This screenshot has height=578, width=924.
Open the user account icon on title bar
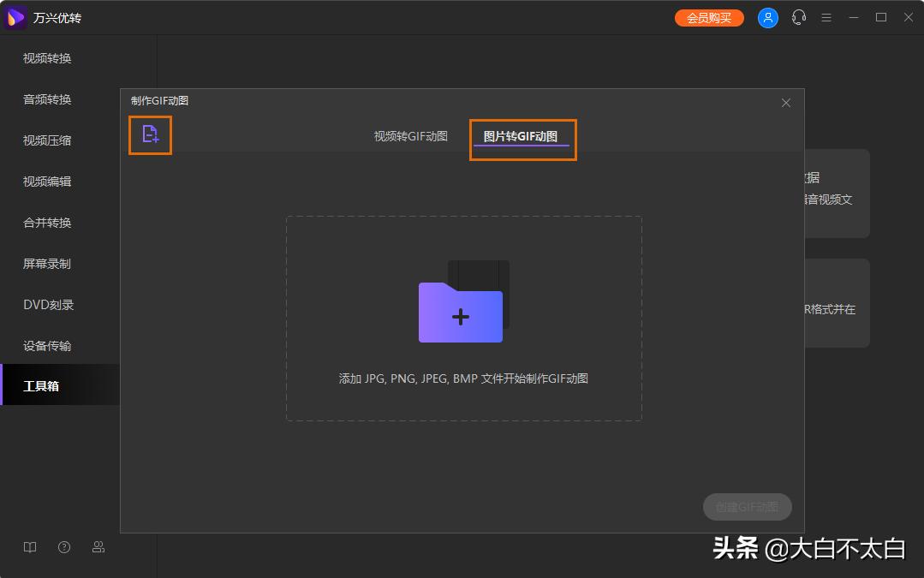pos(767,17)
